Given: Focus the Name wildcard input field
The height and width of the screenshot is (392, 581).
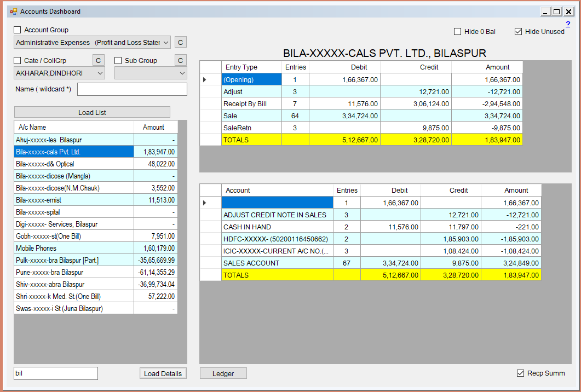Looking at the screenshot, I should (133, 89).
